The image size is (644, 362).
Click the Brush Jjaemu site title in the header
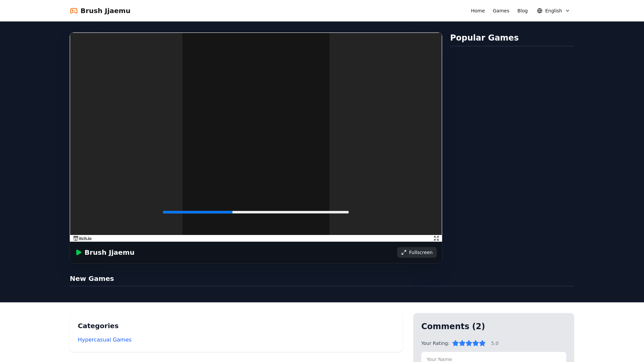pyautogui.click(x=105, y=11)
